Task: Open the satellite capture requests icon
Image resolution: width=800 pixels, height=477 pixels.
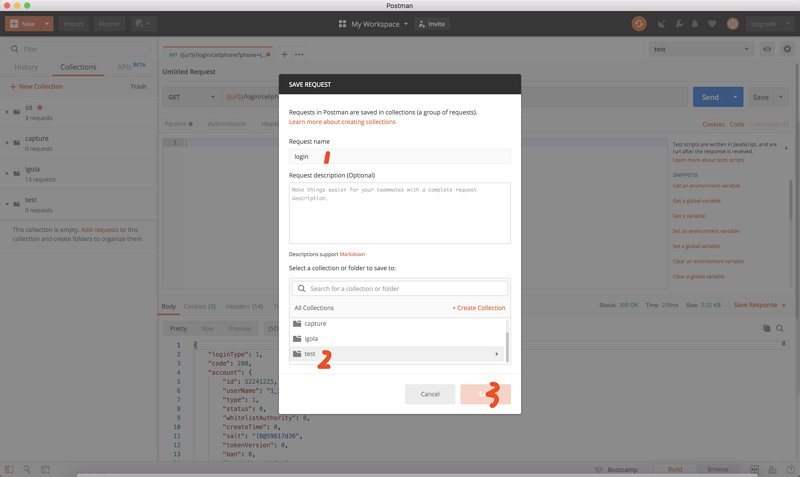Action: [662, 24]
